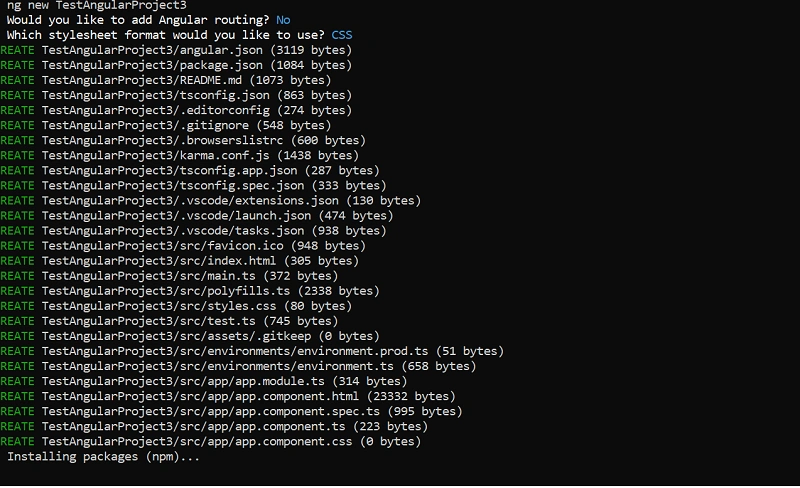Click the blue 'No' routing answer

[283, 20]
